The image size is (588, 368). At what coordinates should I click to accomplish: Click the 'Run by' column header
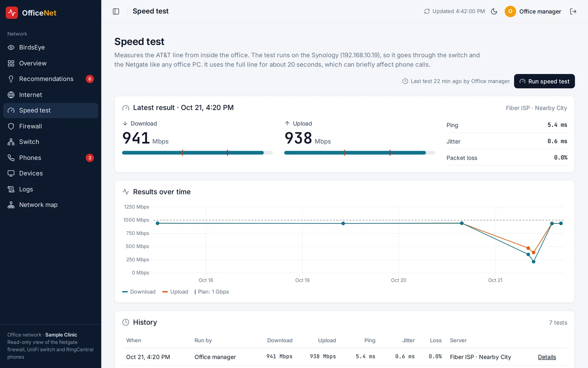point(203,340)
